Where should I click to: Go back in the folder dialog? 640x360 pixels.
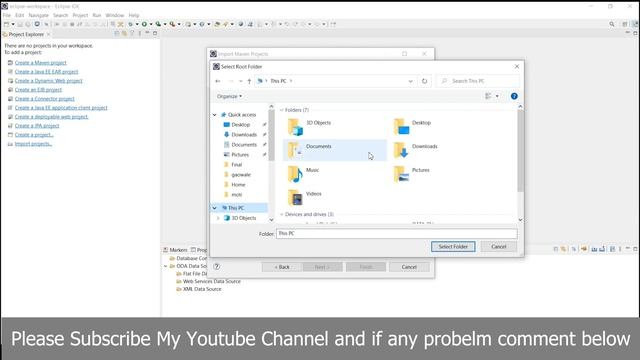click(218, 81)
